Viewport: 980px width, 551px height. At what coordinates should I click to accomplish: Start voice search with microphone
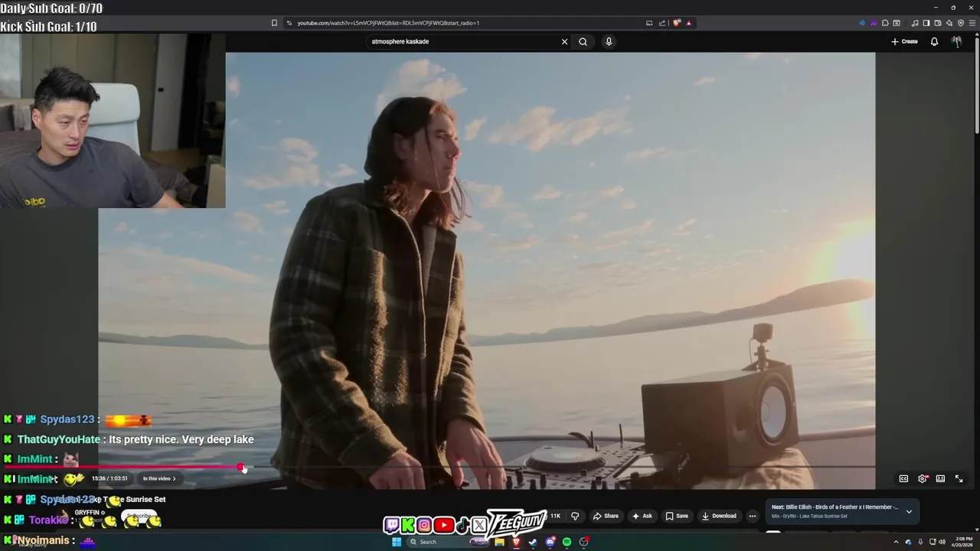[609, 41]
